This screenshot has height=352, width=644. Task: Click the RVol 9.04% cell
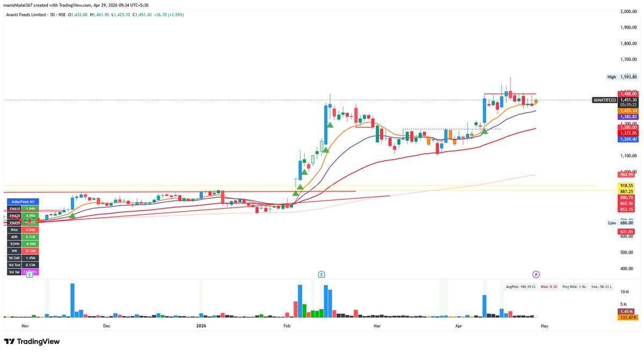(31, 229)
